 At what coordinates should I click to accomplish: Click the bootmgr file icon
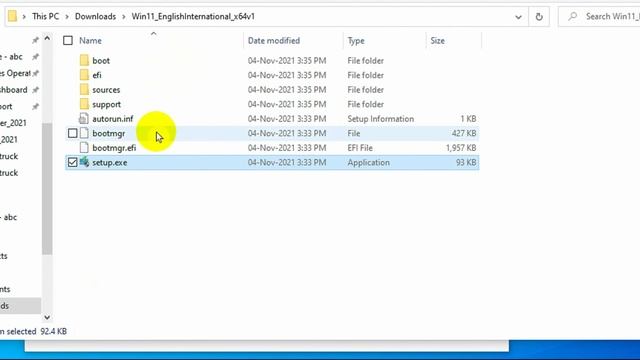pyautogui.click(x=84, y=133)
